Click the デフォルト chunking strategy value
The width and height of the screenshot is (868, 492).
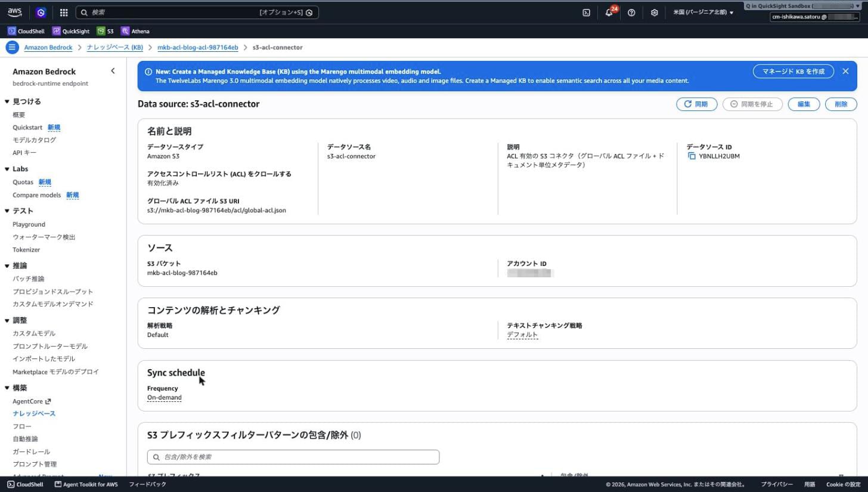tap(522, 335)
